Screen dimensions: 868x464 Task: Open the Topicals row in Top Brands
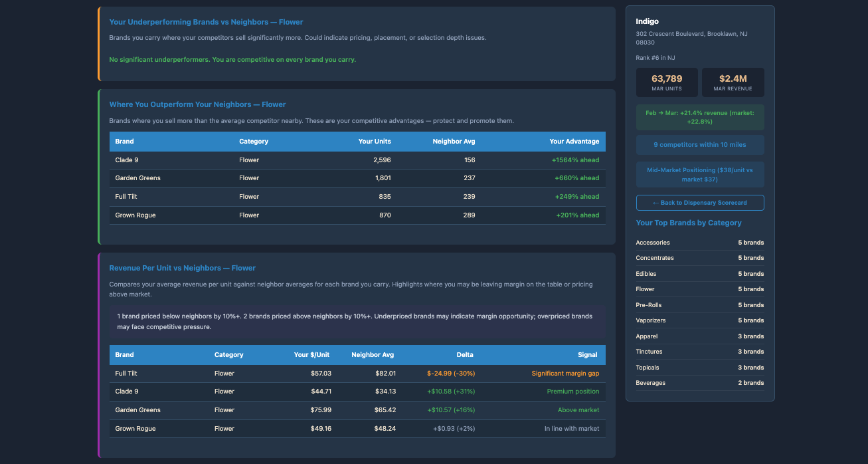click(x=700, y=368)
